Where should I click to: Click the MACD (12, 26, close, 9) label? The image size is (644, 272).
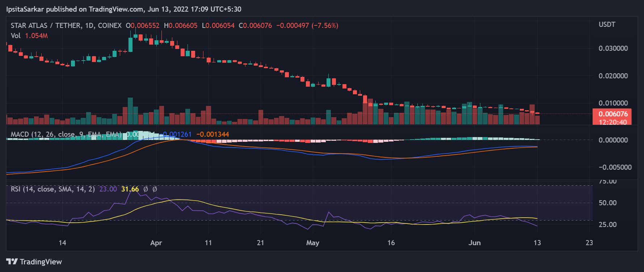66,134
